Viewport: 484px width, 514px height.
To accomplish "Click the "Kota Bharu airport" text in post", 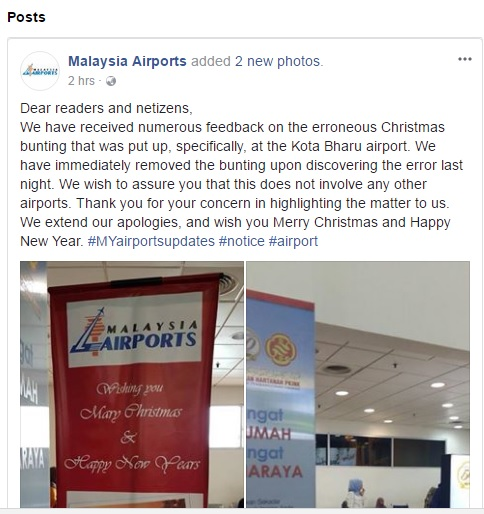I will [349, 146].
